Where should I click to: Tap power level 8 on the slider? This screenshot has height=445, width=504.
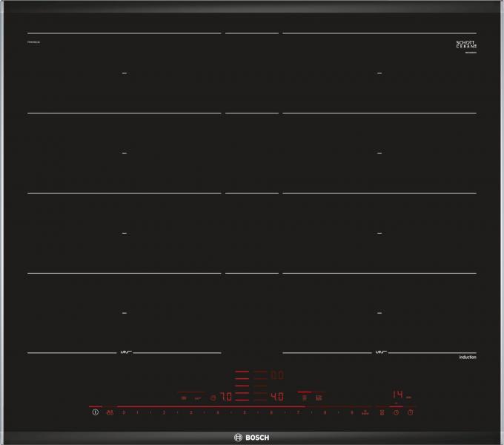point(325,412)
